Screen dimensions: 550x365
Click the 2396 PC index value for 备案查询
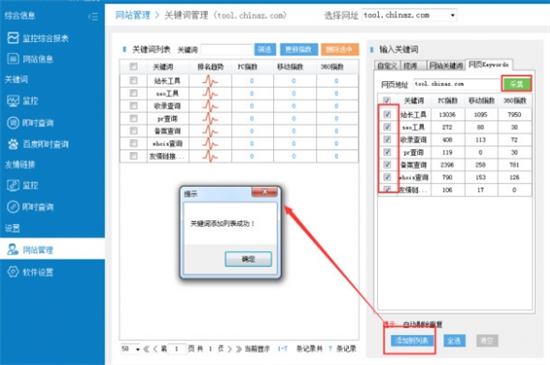(x=447, y=165)
